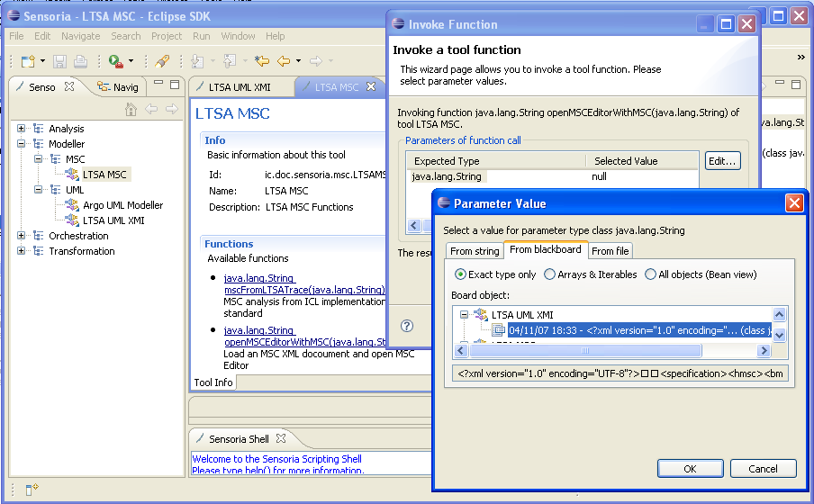
Task: Click the Search flashlight toolbar icon
Action: click(x=162, y=61)
